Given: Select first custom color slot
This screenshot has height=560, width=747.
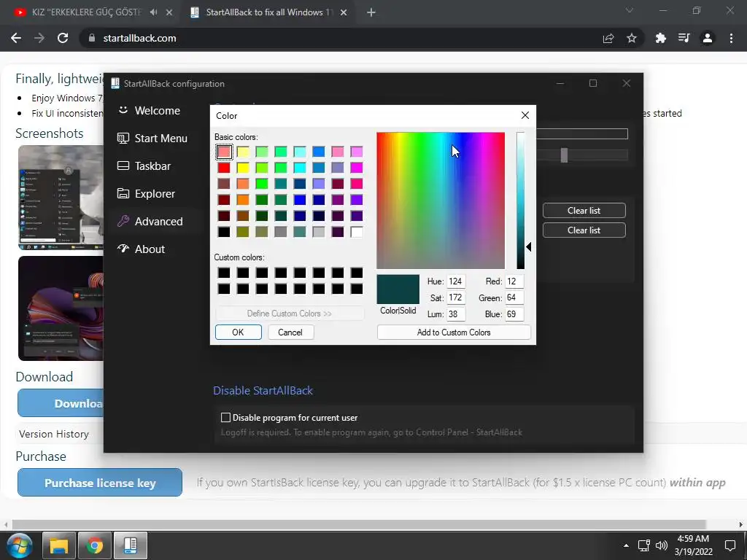Looking at the screenshot, I should click(x=224, y=273).
